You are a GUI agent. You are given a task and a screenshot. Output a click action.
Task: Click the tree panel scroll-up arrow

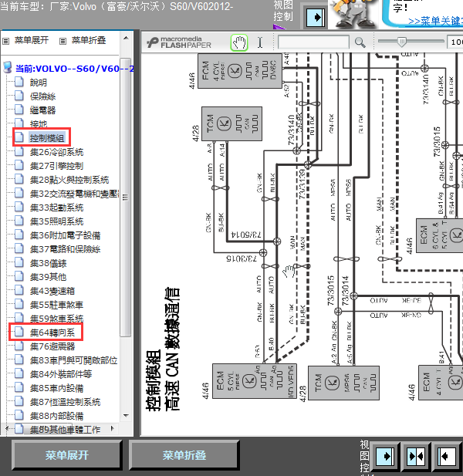pyautogui.click(x=126, y=39)
